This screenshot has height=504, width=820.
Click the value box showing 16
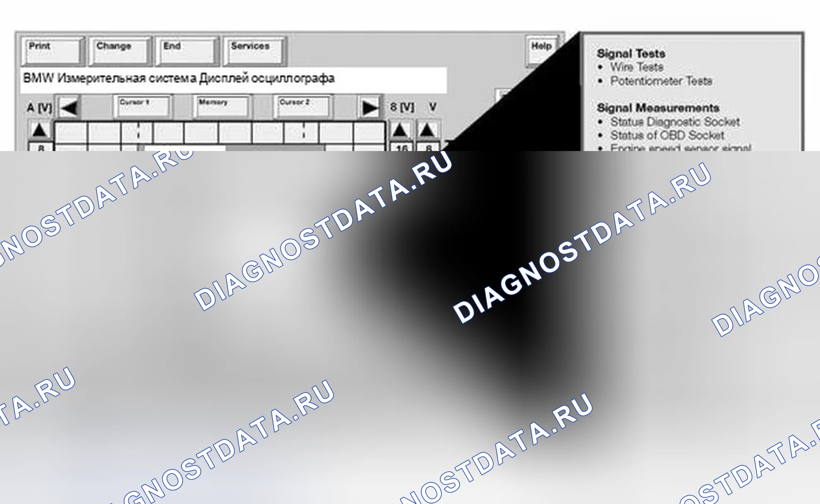pos(401,147)
